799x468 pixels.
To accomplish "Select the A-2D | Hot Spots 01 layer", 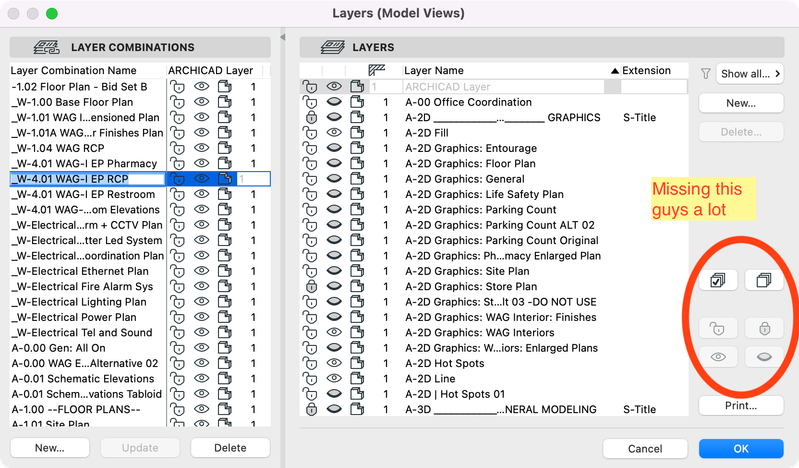I will point(455,394).
